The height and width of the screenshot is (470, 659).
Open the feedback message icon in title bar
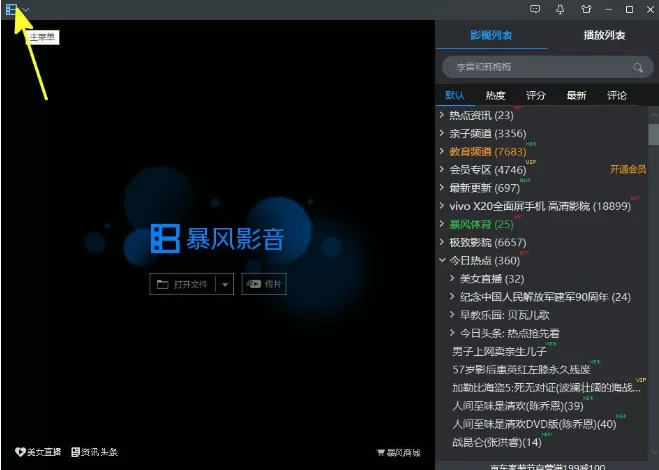tap(535, 9)
